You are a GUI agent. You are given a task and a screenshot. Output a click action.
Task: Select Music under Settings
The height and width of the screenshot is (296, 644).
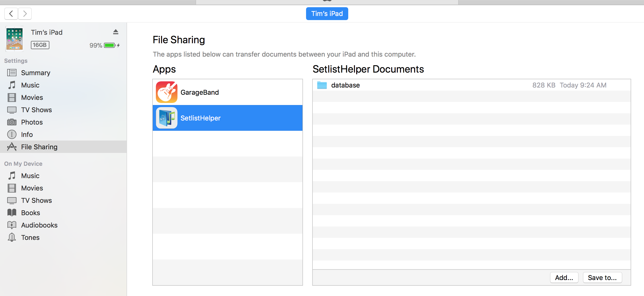[30, 85]
